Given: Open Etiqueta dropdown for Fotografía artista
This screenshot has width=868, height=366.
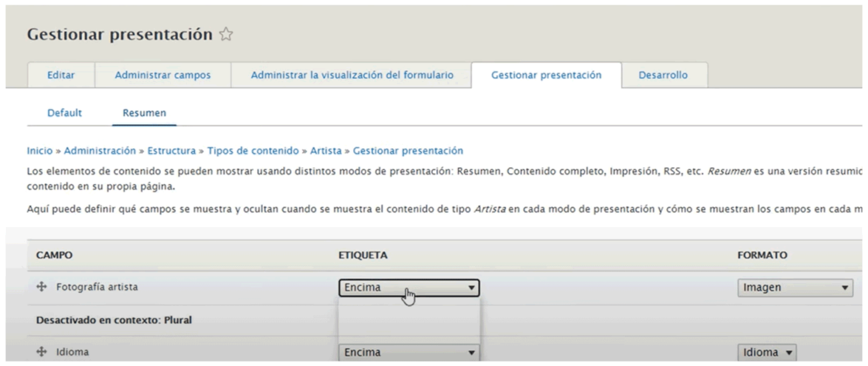Looking at the screenshot, I should 409,288.
